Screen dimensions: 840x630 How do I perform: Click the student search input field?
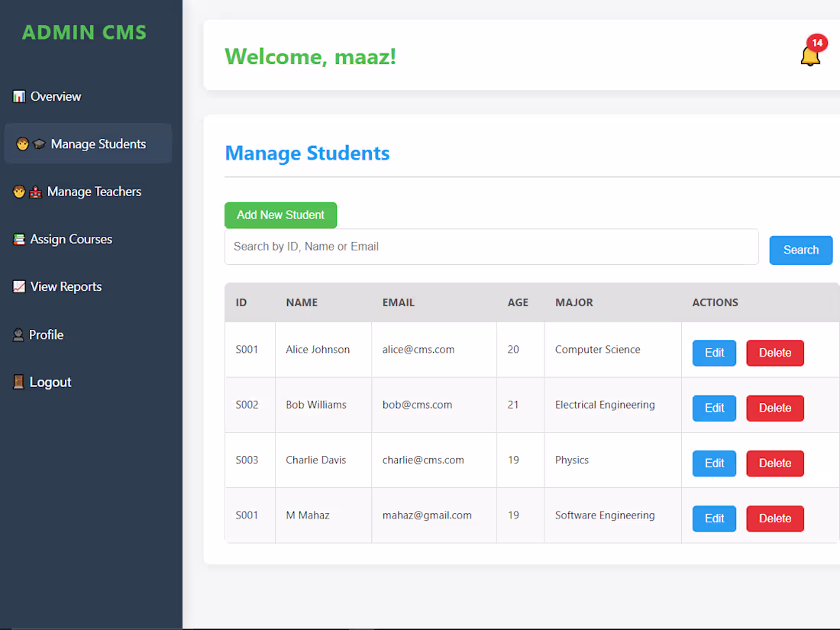[491, 246]
